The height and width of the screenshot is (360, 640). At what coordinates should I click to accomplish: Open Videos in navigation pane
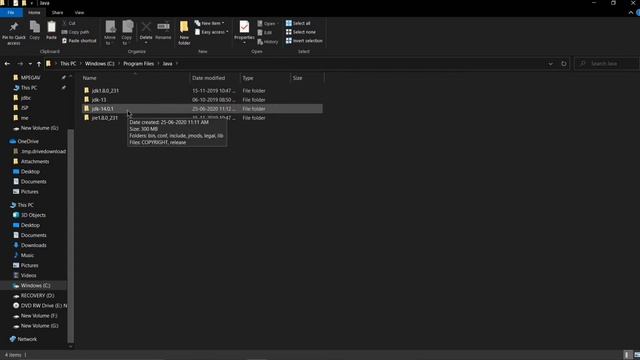point(28,276)
